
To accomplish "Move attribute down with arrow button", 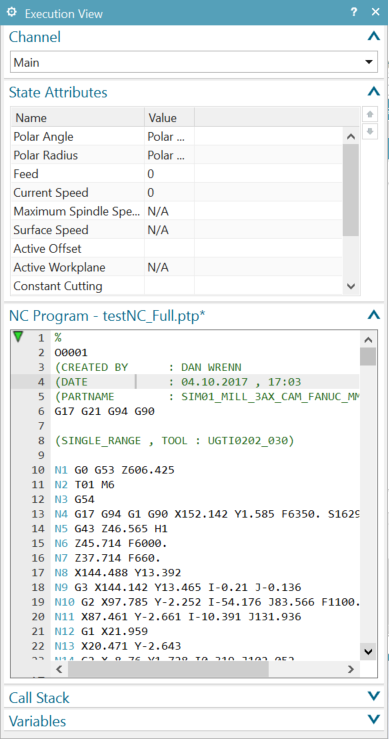I will [370, 132].
